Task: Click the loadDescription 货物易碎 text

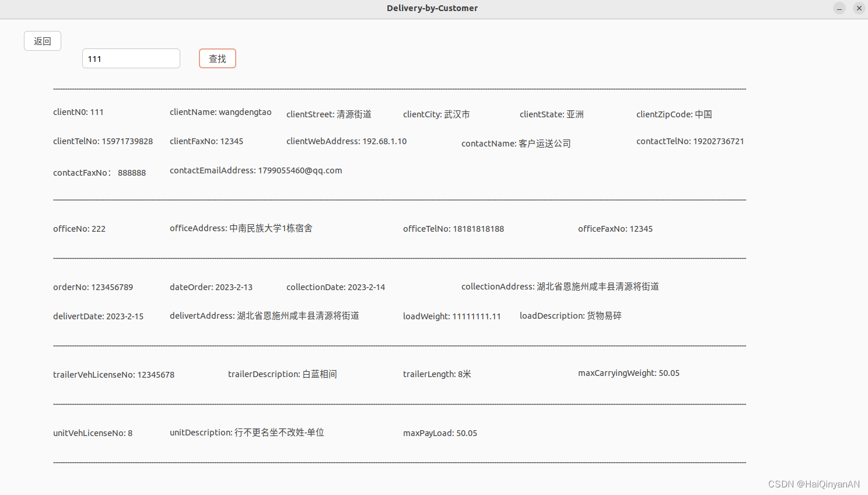Action: coord(570,315)
